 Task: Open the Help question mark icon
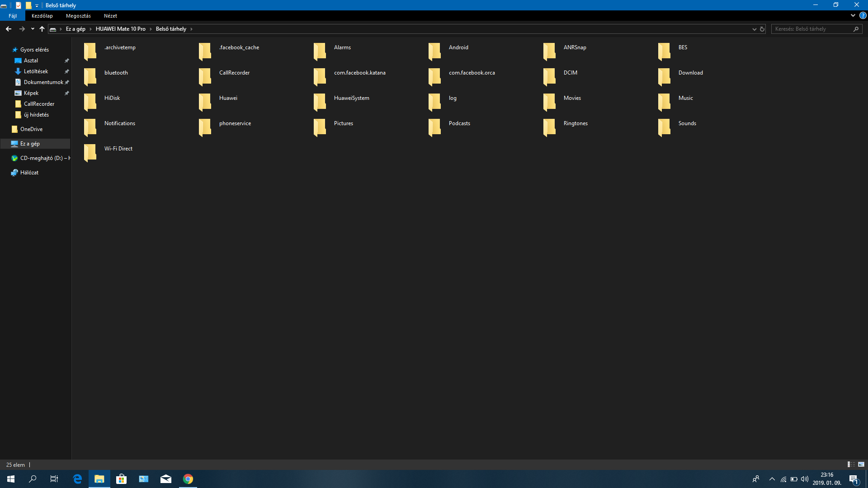coord(863,15)
